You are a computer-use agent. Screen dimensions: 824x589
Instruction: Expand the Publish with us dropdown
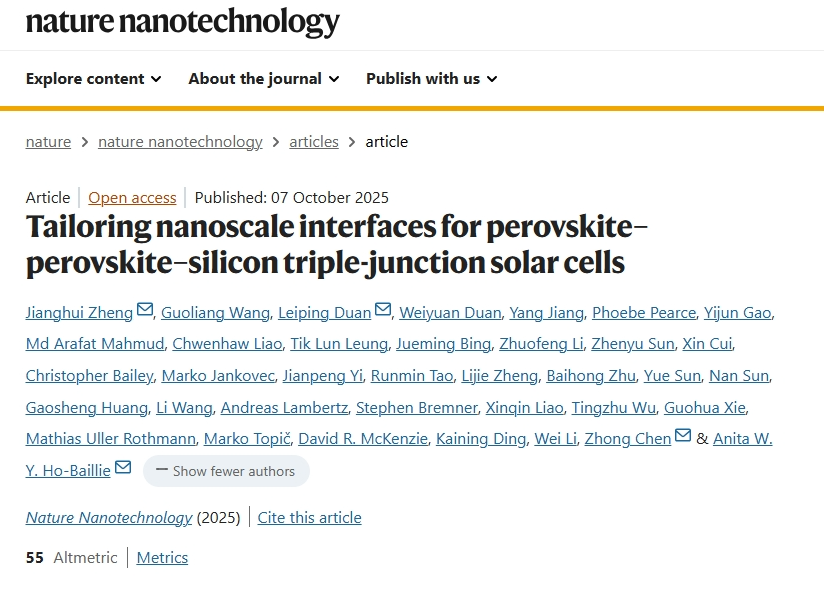pos(431,79)
